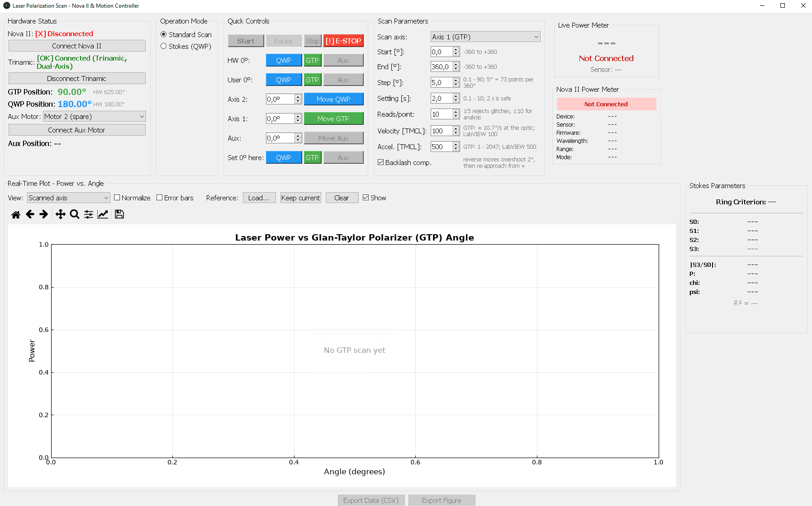
Task: Open Scan axis dropdown
Action: (x=485, y=37)
